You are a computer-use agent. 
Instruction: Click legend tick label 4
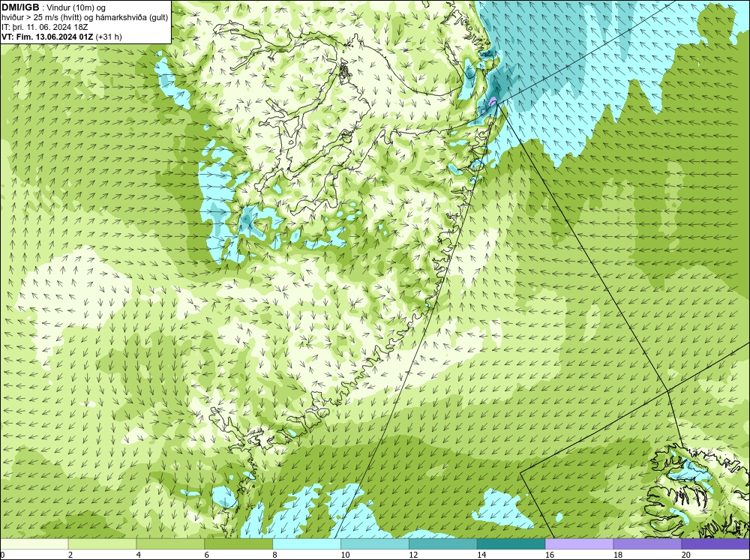139,555
